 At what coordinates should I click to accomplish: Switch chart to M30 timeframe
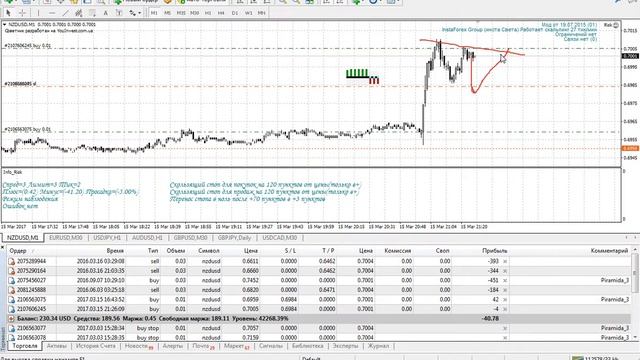(x=195, y=13)
